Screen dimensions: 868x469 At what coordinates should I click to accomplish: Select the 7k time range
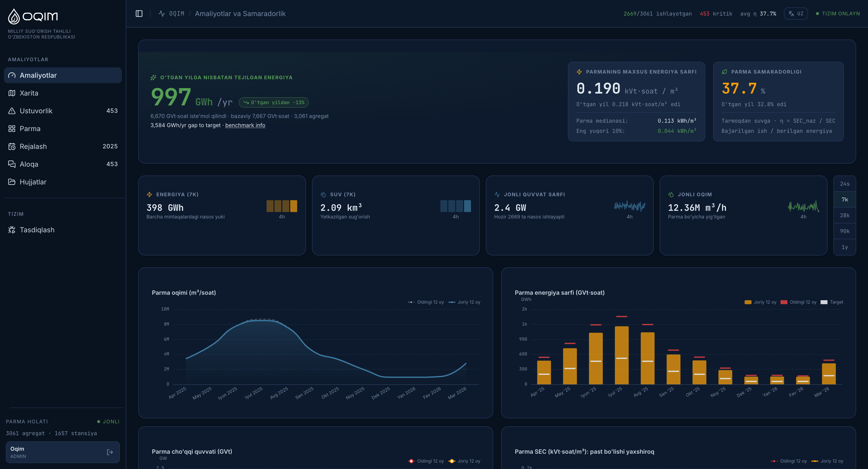coord(844,199)
